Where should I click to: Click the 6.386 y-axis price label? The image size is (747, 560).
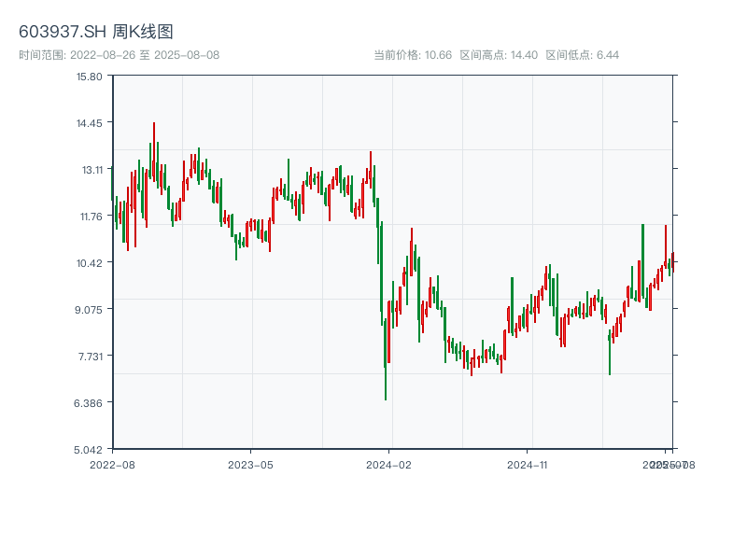click(x=89, y=402)
